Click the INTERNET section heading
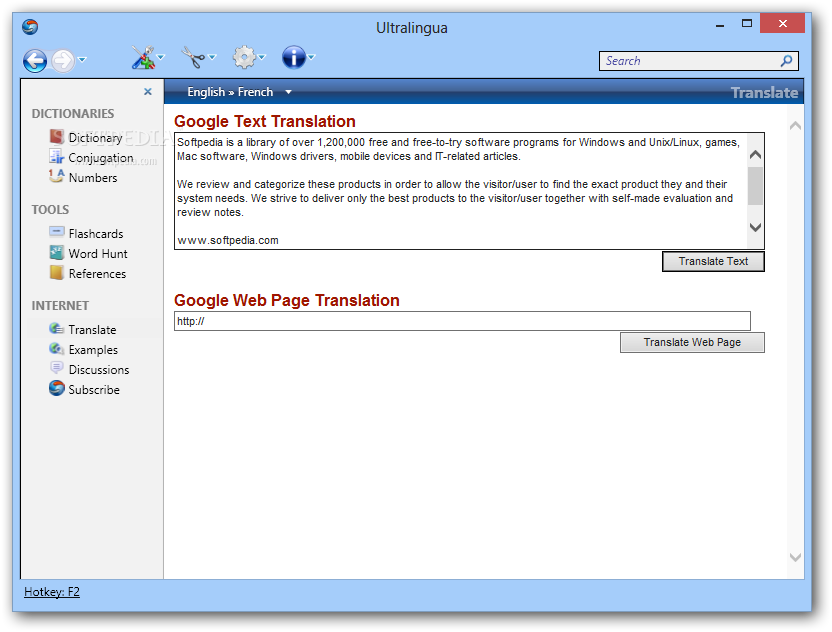 coord(60,306)
